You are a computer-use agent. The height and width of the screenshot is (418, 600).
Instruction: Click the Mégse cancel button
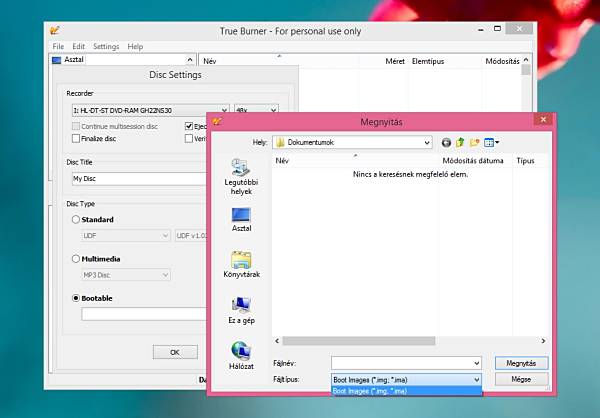(x=521, y=379)
